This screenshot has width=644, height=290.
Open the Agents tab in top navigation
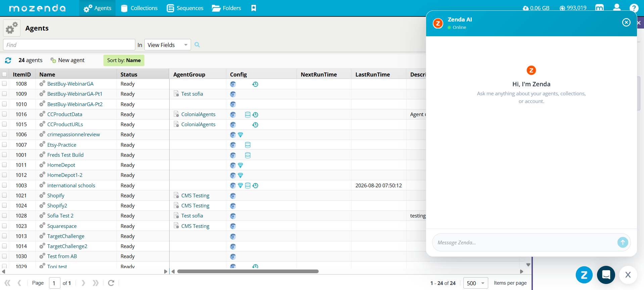pos(97,8)
